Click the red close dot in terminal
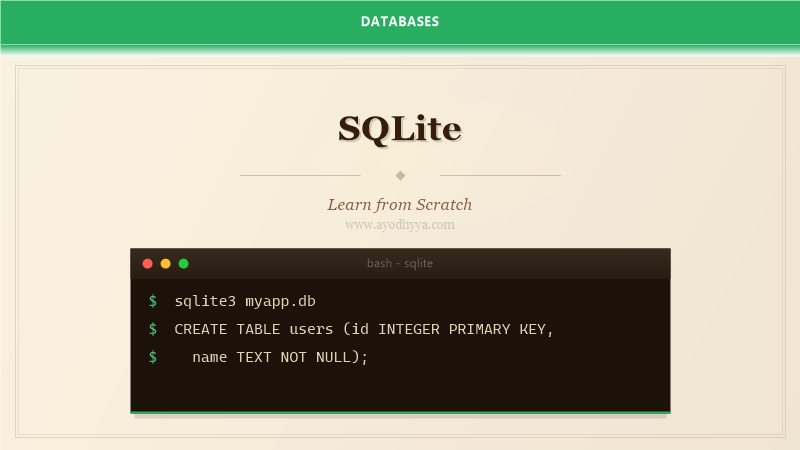Viewport: 800px width, 450px height. click(x=147, y=263)
